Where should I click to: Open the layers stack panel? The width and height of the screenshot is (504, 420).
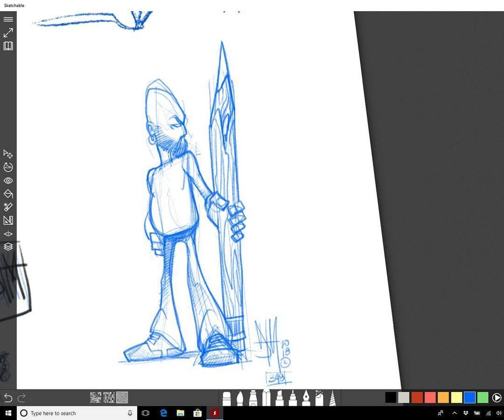[x=8, y=246]
